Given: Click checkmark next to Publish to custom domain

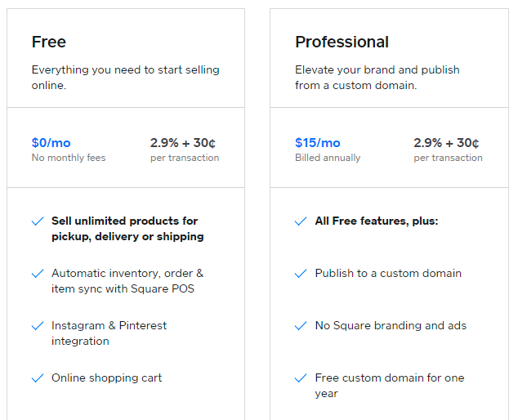Looking at the screenshot, I should [301, 274].
